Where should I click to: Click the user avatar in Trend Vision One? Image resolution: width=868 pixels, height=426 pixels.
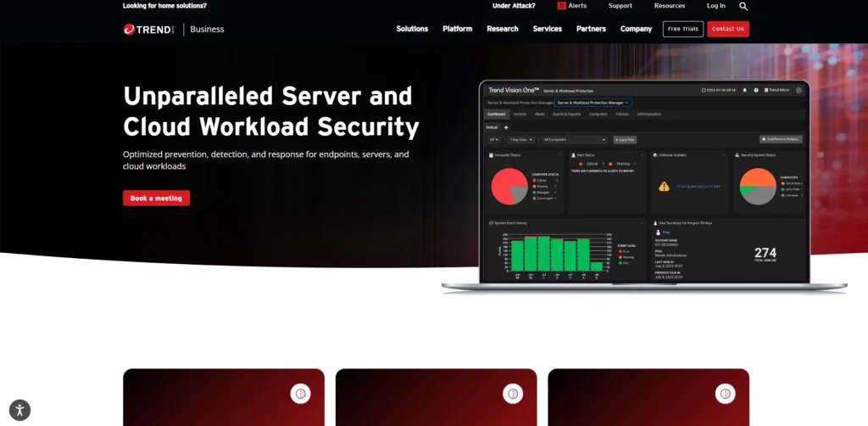click(798, 90)
